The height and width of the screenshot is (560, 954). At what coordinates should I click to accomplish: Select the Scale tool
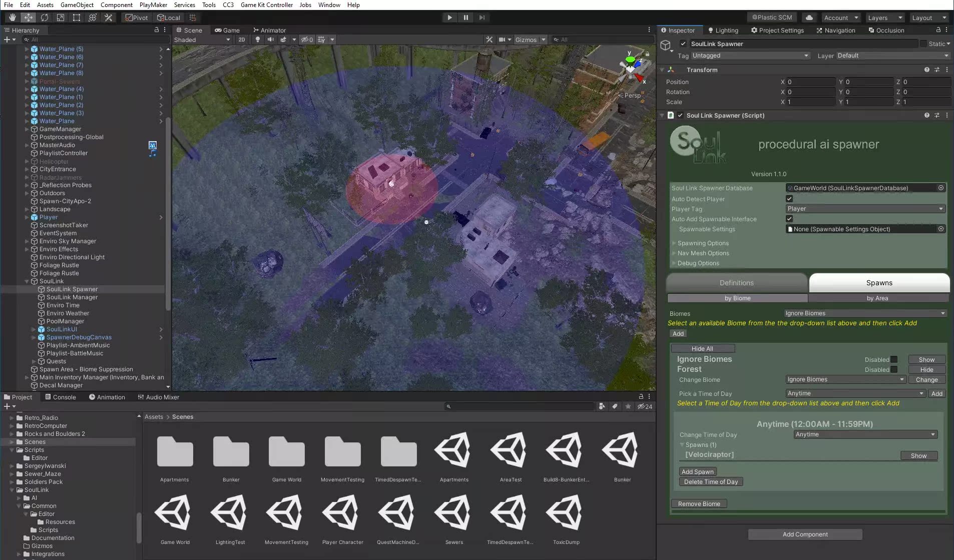tap(61, 18)
